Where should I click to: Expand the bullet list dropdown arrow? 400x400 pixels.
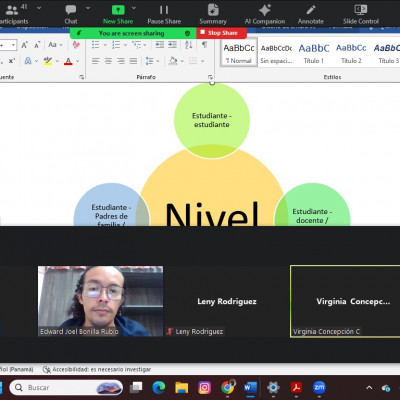[x=105, y=45]
